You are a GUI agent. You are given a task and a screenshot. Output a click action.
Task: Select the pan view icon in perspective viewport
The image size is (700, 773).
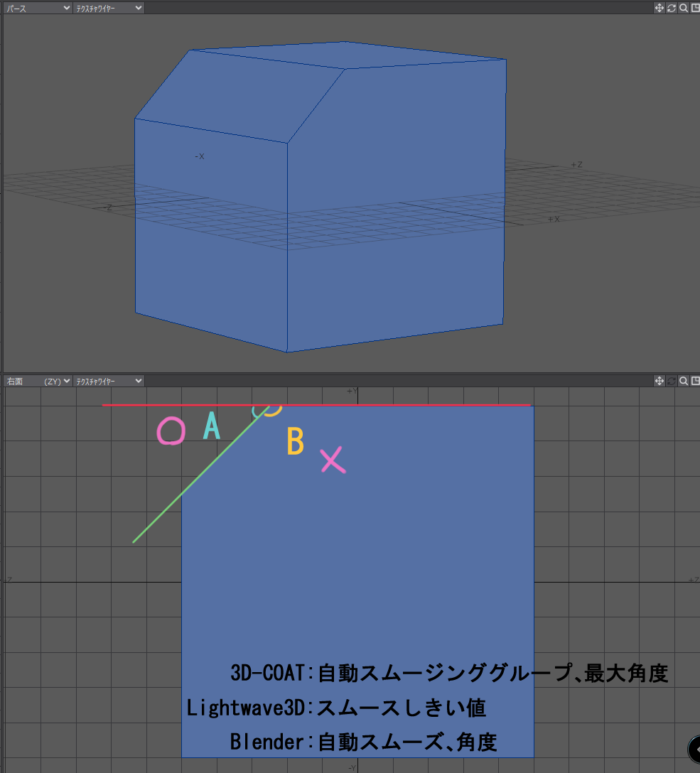tap(659, 8)
